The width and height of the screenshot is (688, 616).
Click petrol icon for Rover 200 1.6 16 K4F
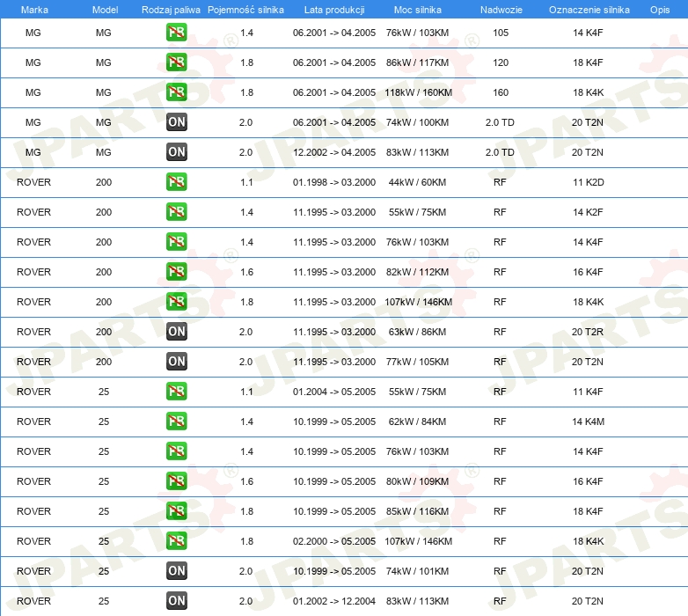[x=176, y=272]
